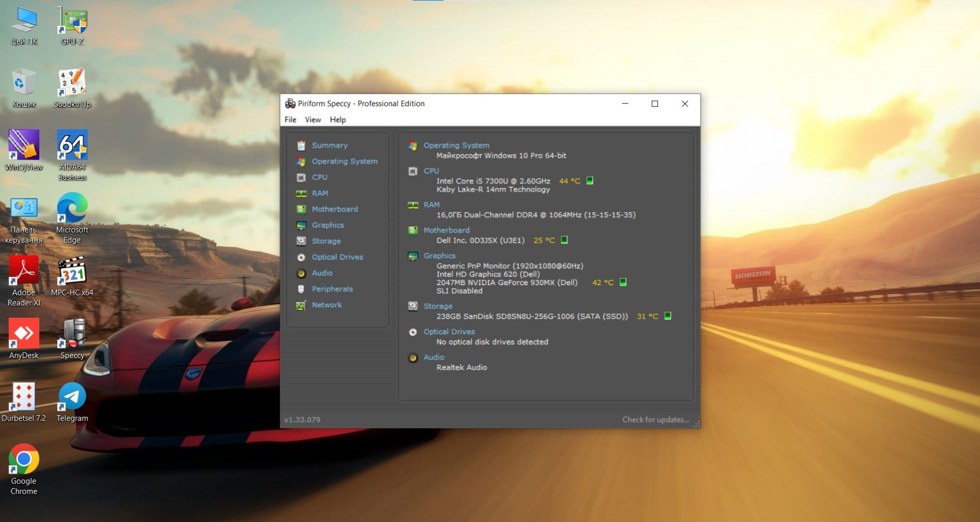Open the File menu
The width and height of the screenshot is (980, 522).
click(x=291, y=119)
